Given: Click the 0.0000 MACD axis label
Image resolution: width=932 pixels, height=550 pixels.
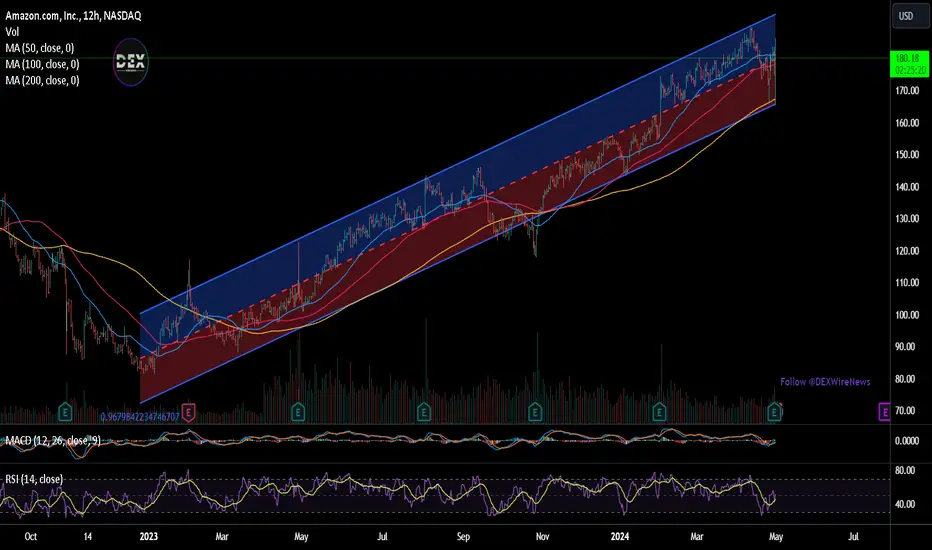Looking at the screenshot, I should tap(907, 441).
